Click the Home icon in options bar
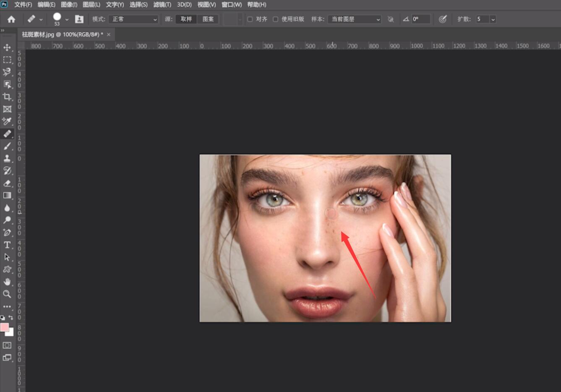This screenshot has height=392, width=561. 11,19
